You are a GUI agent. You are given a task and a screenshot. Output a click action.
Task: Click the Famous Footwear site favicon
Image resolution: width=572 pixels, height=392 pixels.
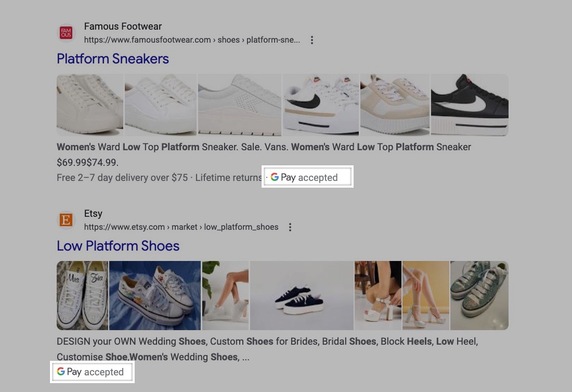pos(66,33)
